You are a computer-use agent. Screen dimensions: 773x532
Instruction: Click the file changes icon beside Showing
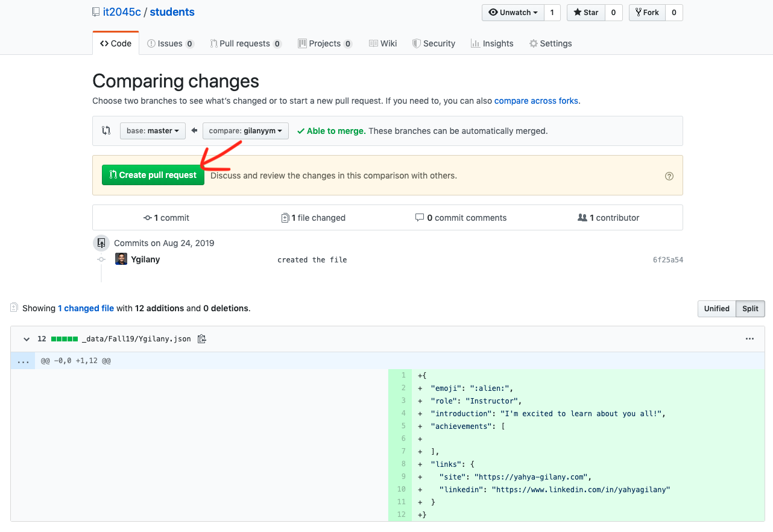pyautogui.click(x=14, y=308)
